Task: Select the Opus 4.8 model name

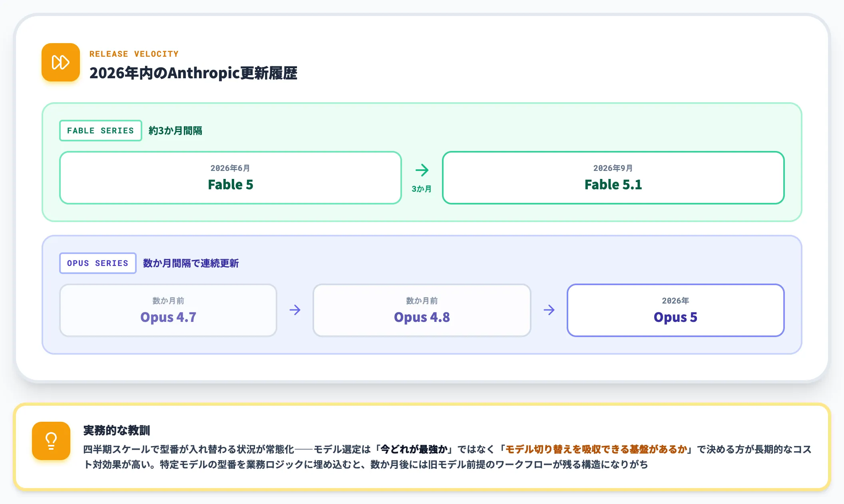Action: point(422,317)
